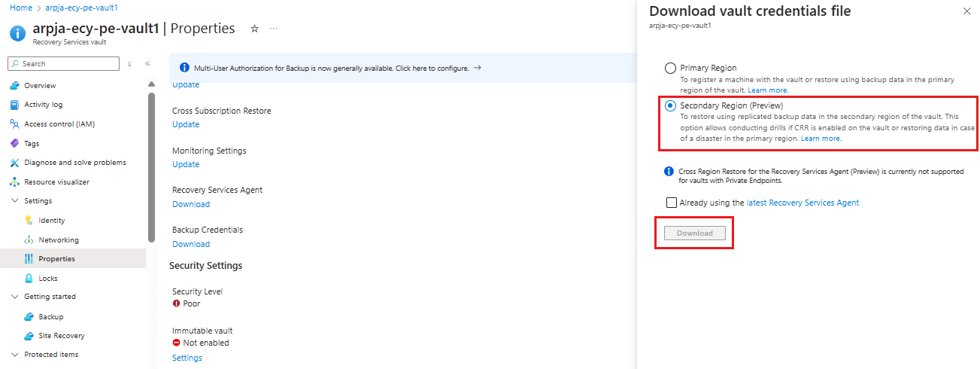Screen dimensions: 980x369
Task: Collapse the Settings section
Action: [x=15, y=201]
